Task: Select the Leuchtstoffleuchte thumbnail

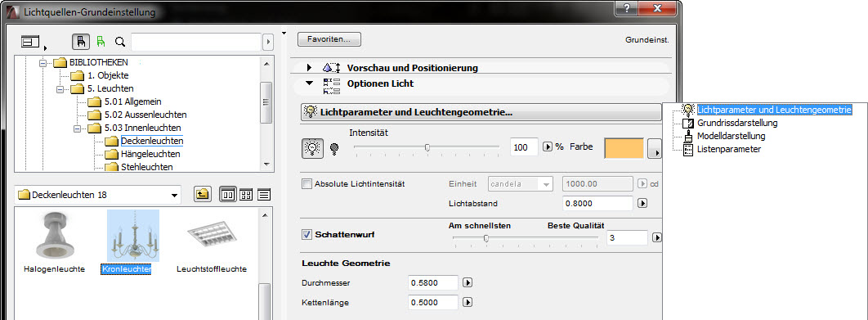Action: tap(212, 235)
